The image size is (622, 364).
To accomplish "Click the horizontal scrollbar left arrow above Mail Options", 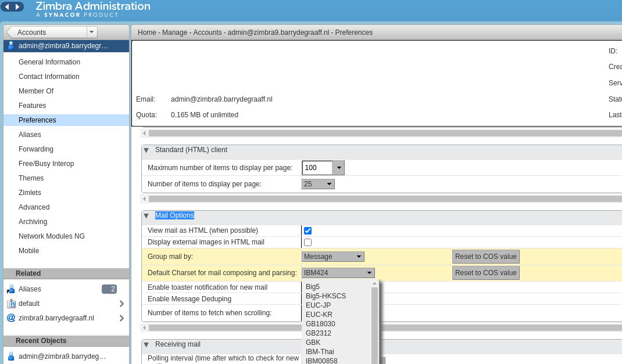I will tap(144, 199).
